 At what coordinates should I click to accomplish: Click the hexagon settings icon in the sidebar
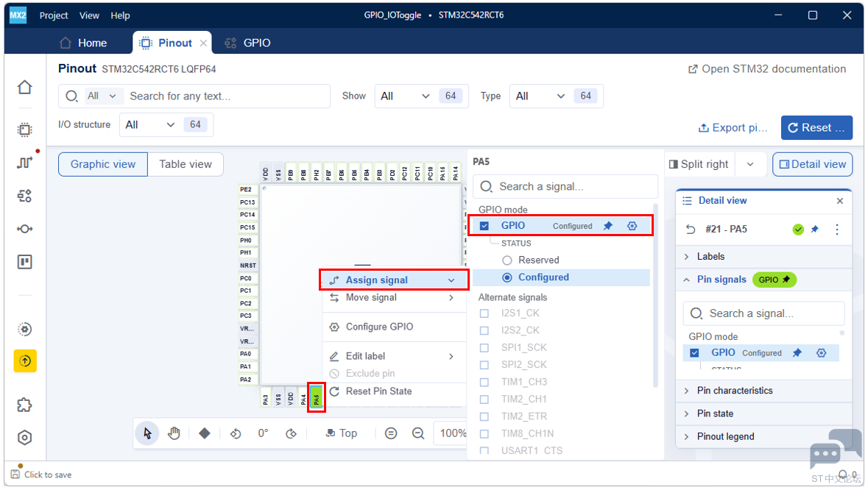pyautogui.click(x=25, y=438)
